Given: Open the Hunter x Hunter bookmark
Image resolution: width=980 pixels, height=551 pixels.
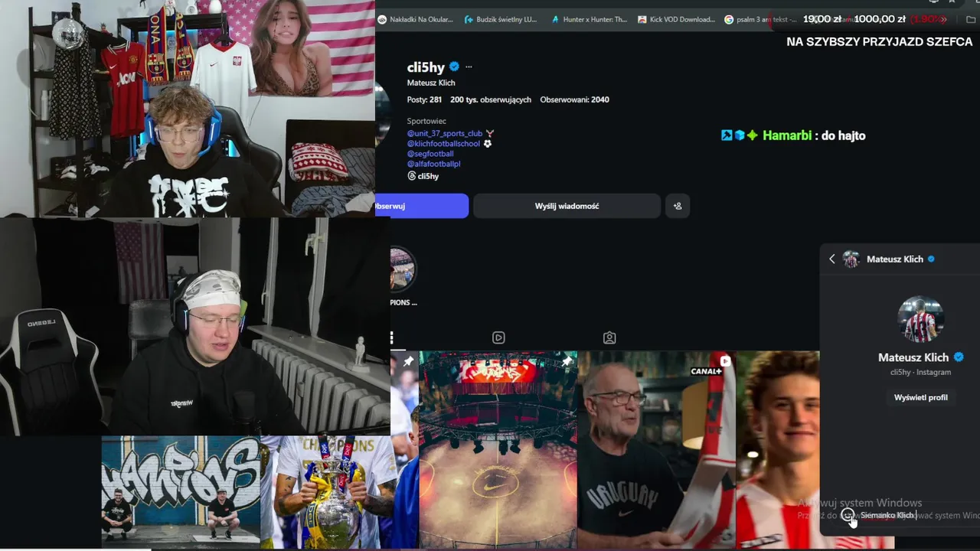Looking at the screenshot, I should click(590, 19).
